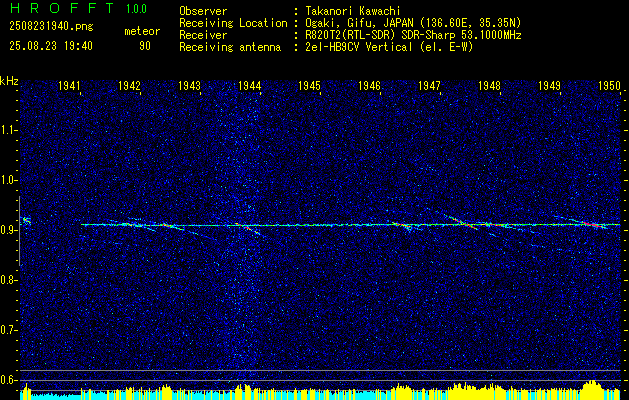
Task: Click the date stamp 25.08.23 19:40
Action: (x=51, y=46)
